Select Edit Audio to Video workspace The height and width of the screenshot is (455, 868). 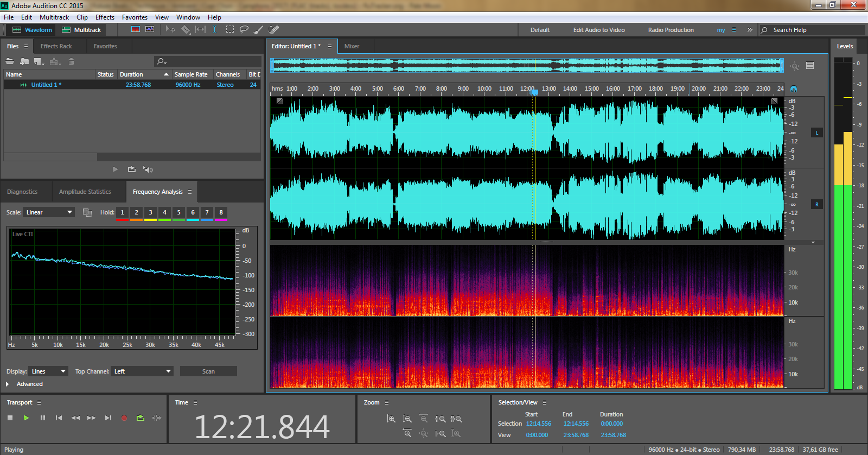tap(599, 30)
